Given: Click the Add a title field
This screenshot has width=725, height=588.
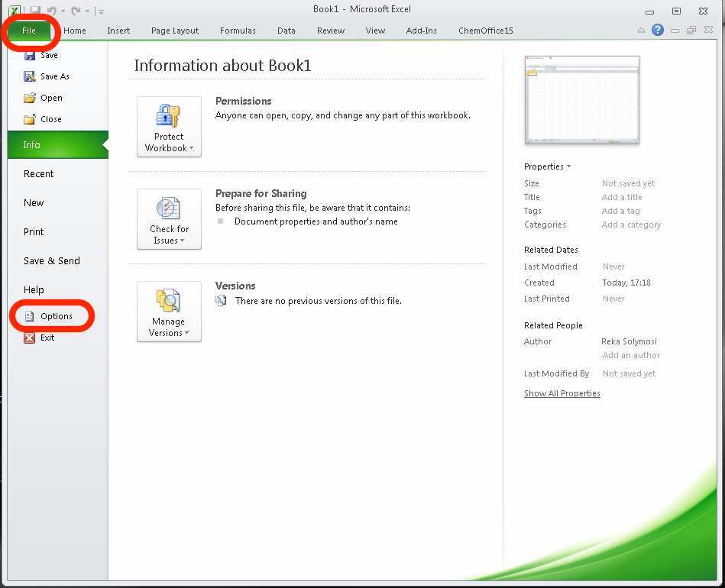Looking at the screenshot, I should (622, 197).
